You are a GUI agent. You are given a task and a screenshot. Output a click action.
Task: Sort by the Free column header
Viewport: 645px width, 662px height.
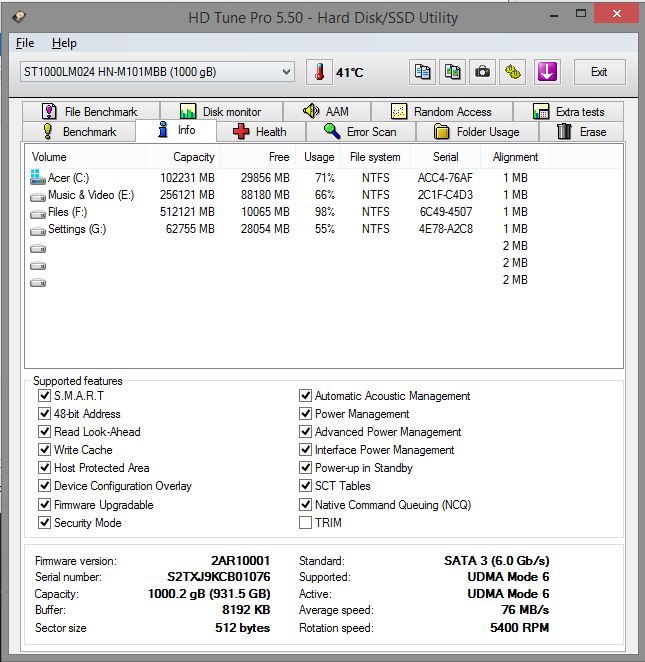coord(258,157)
